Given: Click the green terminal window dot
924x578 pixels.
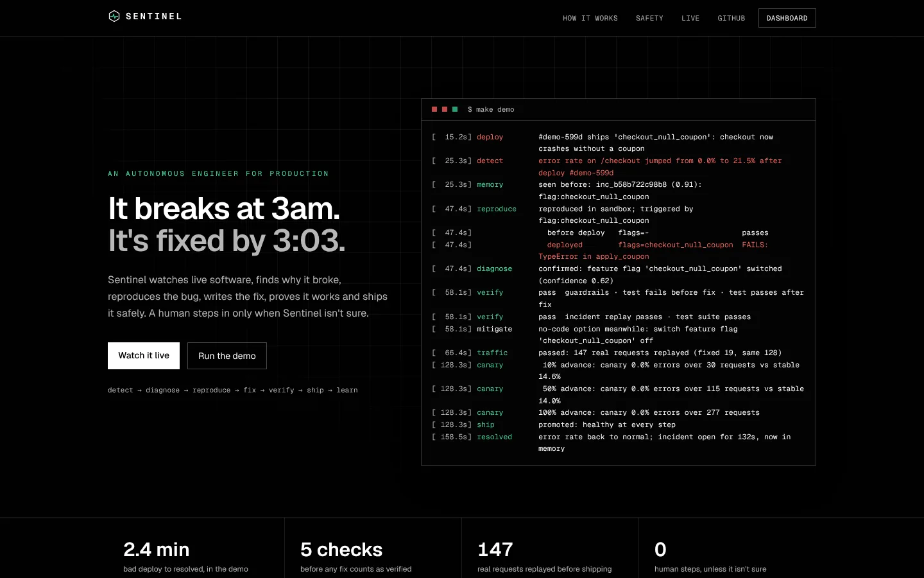Looking at the screenshot, I should point(455,109).
